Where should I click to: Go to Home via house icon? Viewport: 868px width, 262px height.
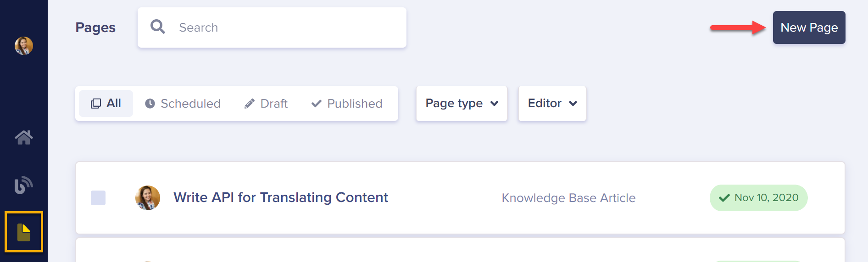24,137
